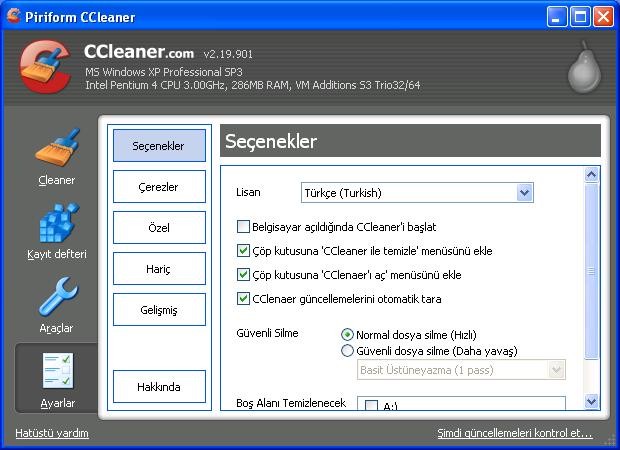
Task: Click 'Şimdi güncellemeleri kontrol et' link
Action: [514, 433]
